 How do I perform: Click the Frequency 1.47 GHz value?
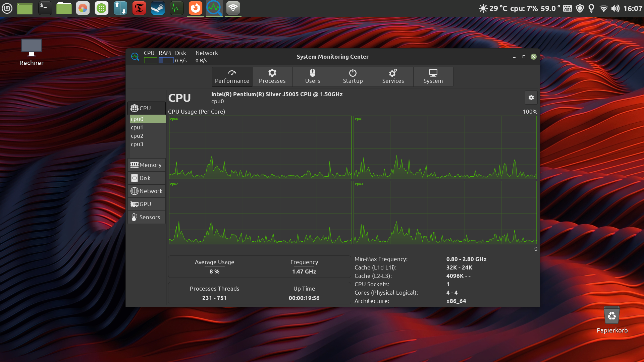coord(304,271)
